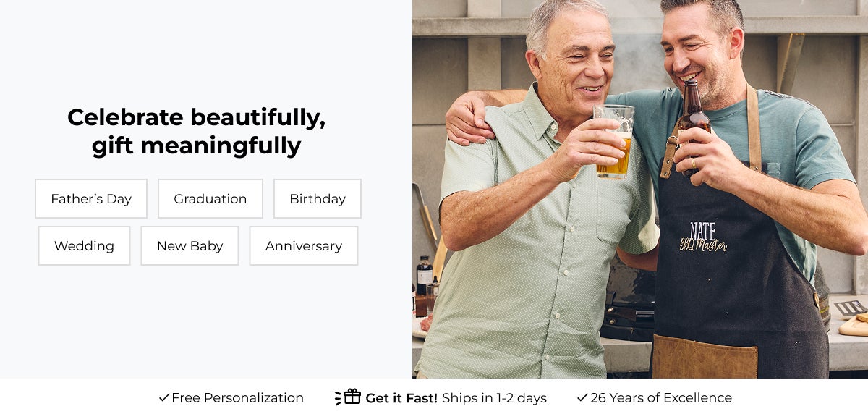Open the Wedding gifts category
868x414 pixels.
pyautogui.click(x=84, y=246)
